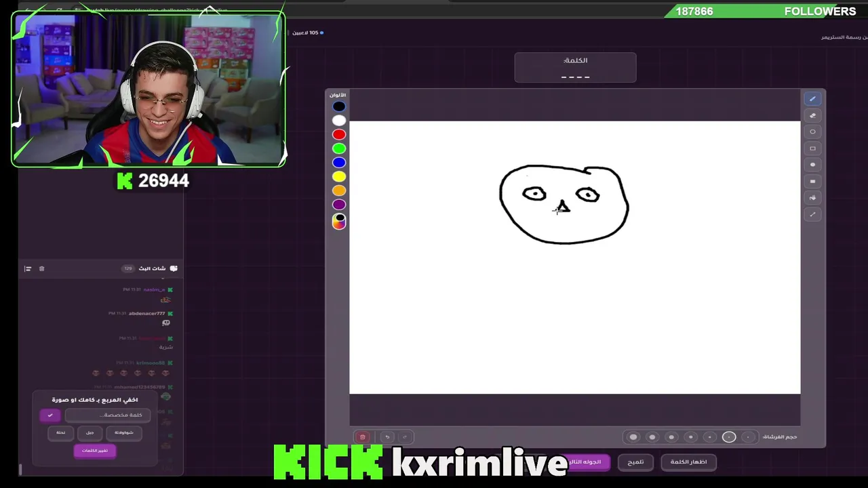Redo the drawing stroke

point(405,437)
